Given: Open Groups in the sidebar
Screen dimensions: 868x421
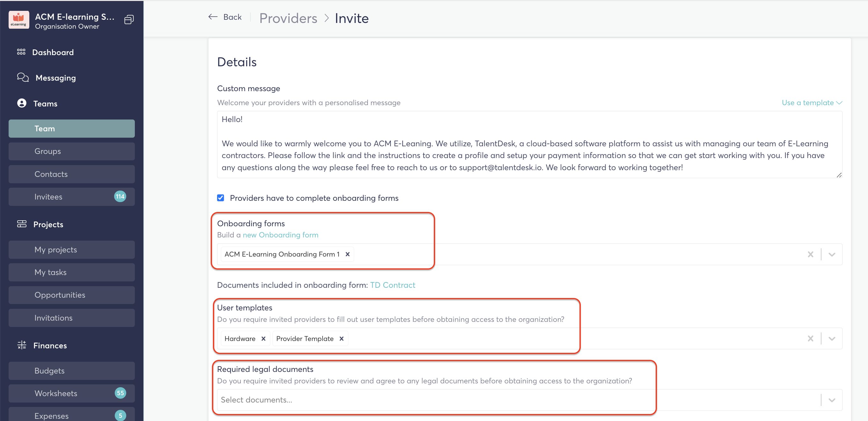Looking at the screenshot, I should pyautogui.click(x=71, y=151).
